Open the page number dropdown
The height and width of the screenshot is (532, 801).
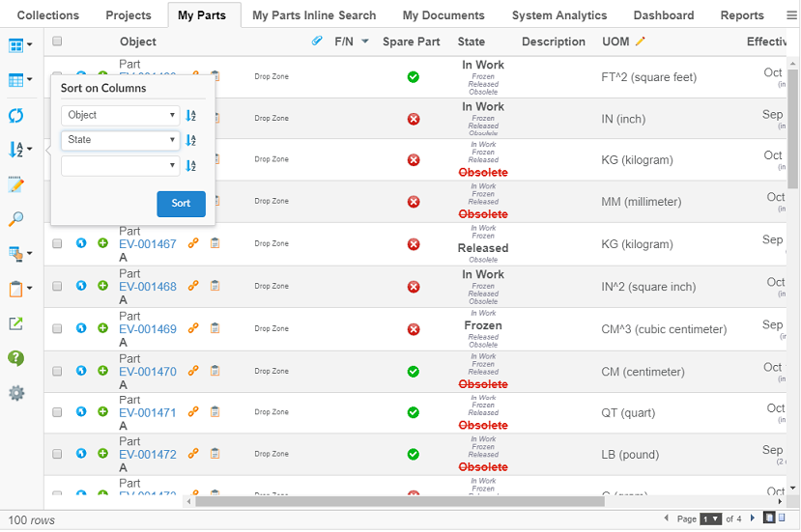(x=710, y=518)
